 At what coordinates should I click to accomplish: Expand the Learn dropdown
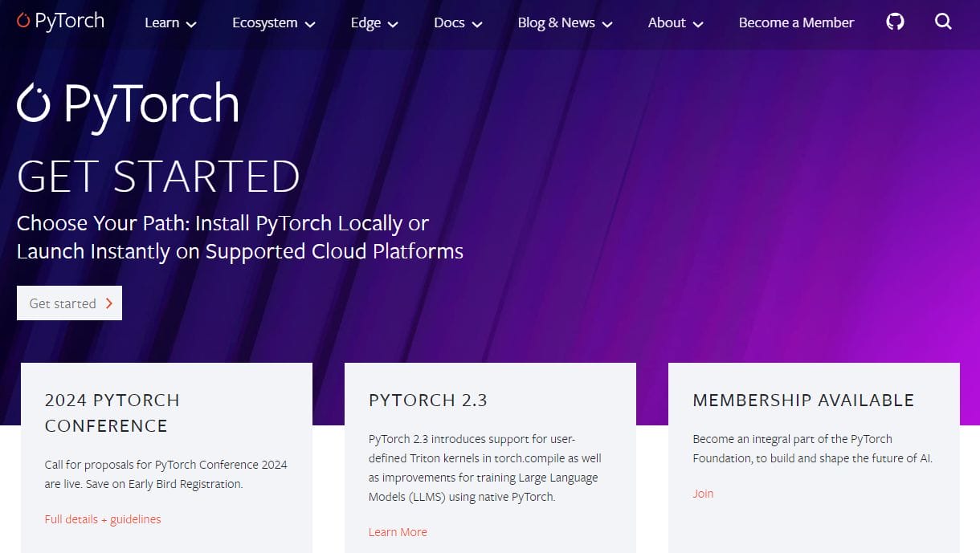pyautogui.click(x=170, y=23)
